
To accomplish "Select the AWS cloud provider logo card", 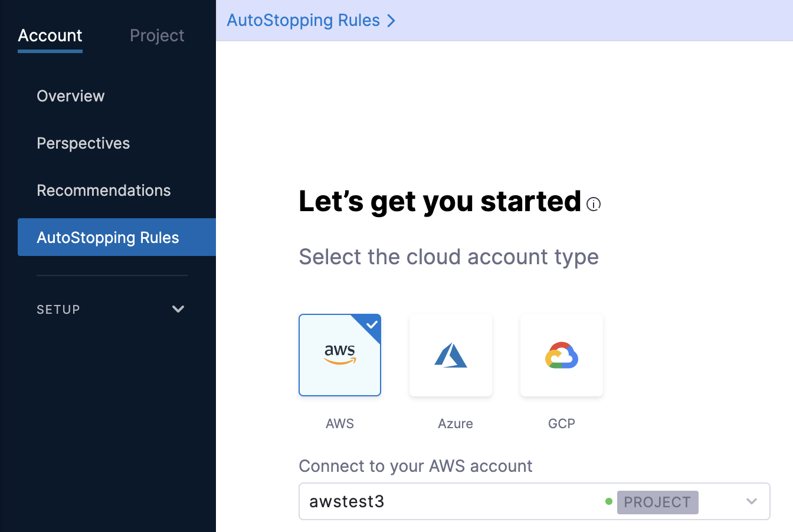I will pyautogui.click(x=339, y=355).
